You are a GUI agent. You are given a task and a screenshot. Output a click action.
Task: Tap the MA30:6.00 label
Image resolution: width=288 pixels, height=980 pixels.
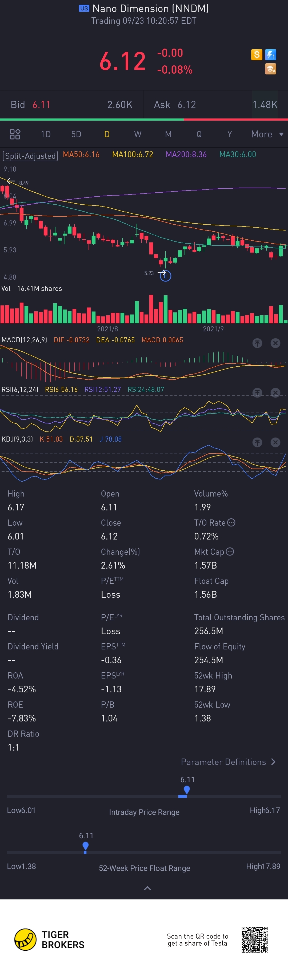[x=238, y=154]
